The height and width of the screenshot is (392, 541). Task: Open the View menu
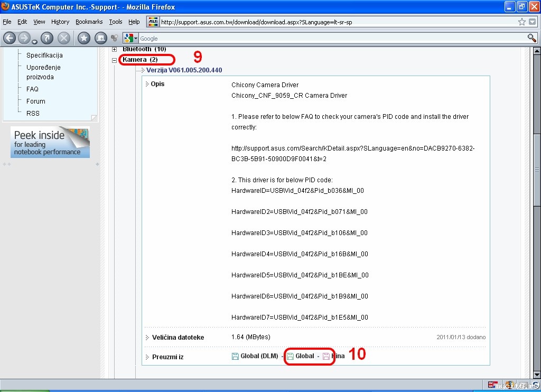point(39,22)
